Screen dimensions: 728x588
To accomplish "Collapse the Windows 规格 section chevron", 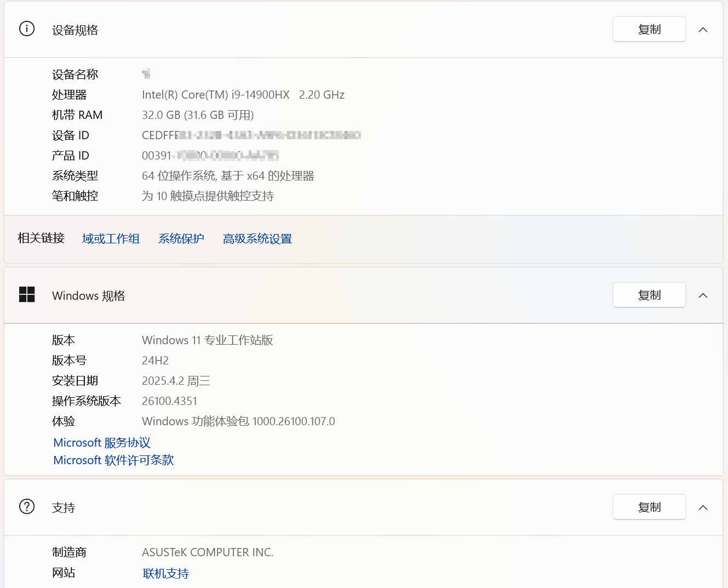I will tap(703, 295).
